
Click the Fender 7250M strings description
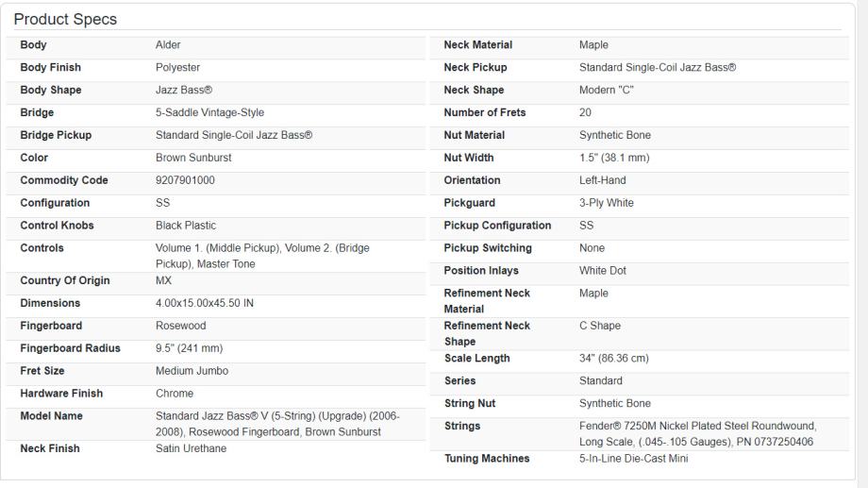click(x=698, y=434)
